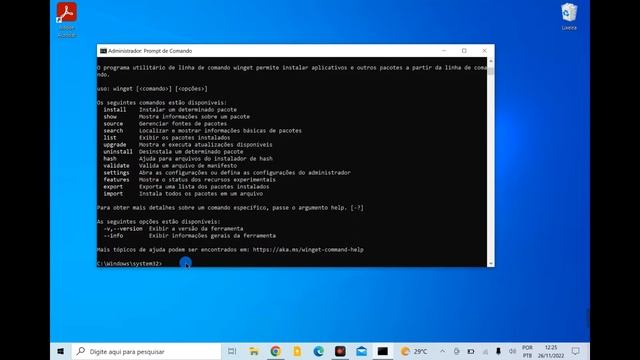Screen dimensions: 640x360
Task: Close the Command Prompt window
Action: 484,51
